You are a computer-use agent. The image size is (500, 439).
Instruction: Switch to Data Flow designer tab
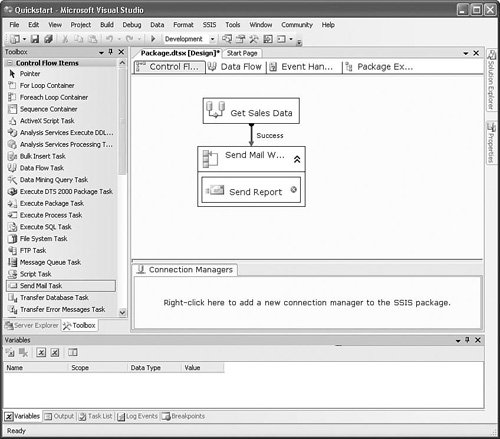(x=235, y=67)
